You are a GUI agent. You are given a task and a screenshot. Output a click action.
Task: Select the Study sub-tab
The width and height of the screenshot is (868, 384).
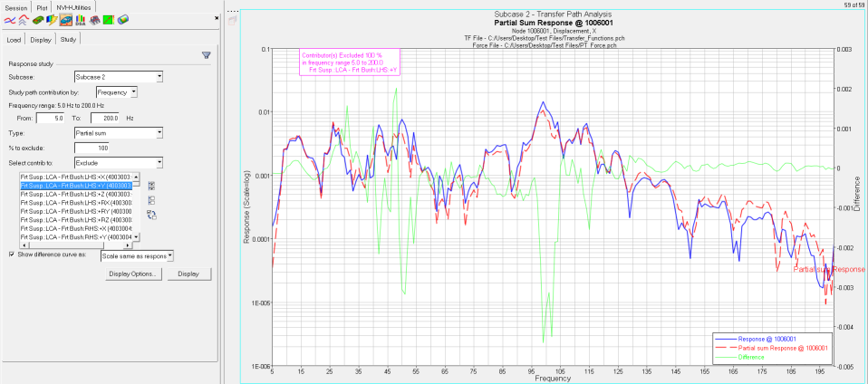point(69,39)
